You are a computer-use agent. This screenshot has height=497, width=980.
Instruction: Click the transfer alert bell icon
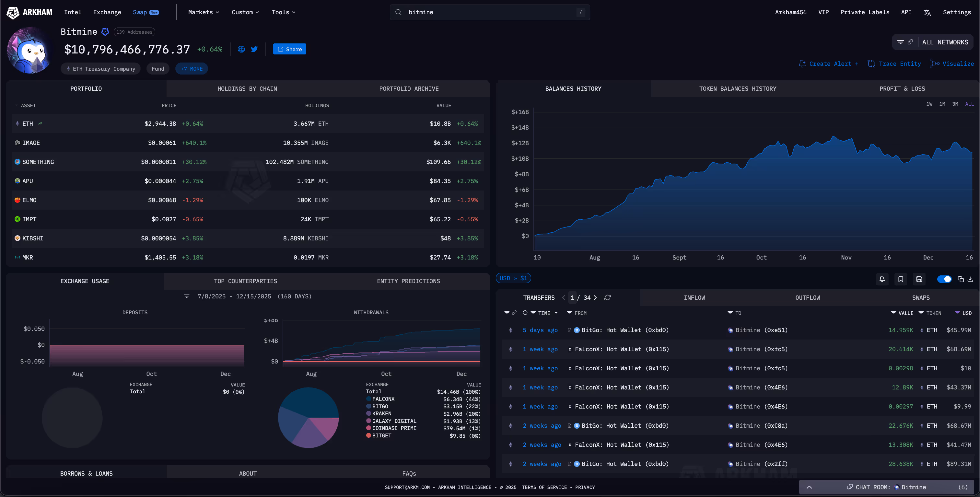pos(882,279)
